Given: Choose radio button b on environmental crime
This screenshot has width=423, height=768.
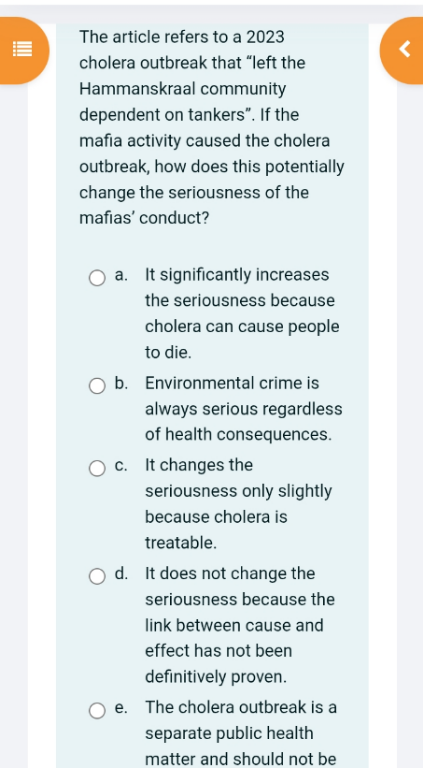Looking at the screenshot, I should pos(97,386).
